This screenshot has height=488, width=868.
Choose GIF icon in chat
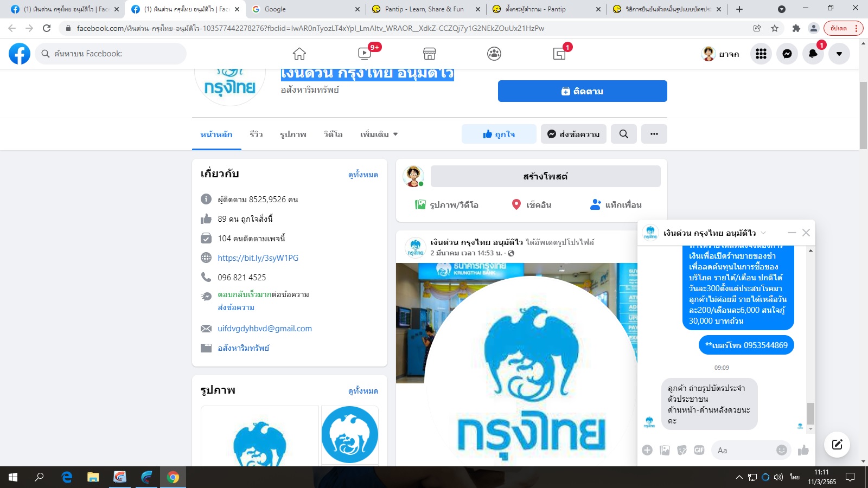click(699, 450)
